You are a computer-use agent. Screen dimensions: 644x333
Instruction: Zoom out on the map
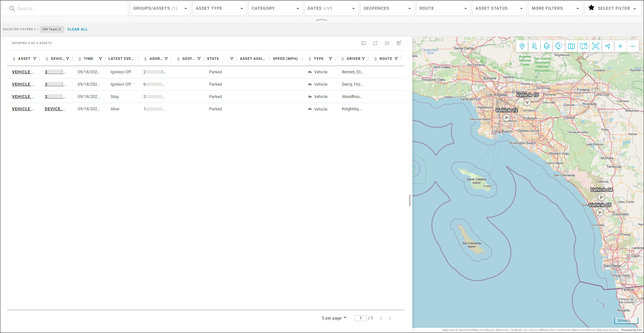633,46
